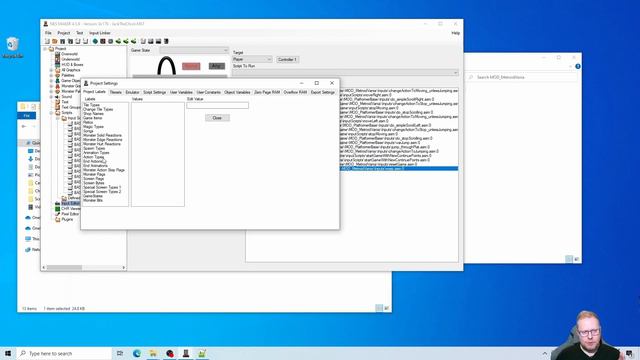
Task: Click the Task View taskbar icon
Action: [x=120, y=353]
